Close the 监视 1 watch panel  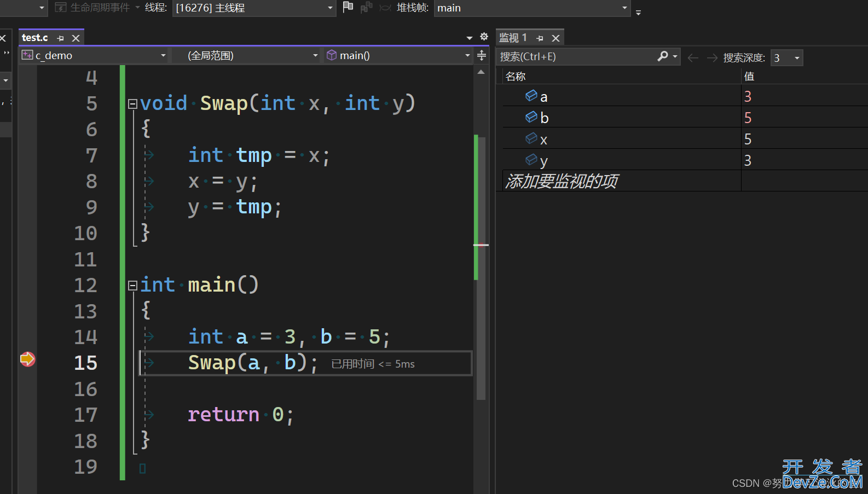(x=555, y=38)
